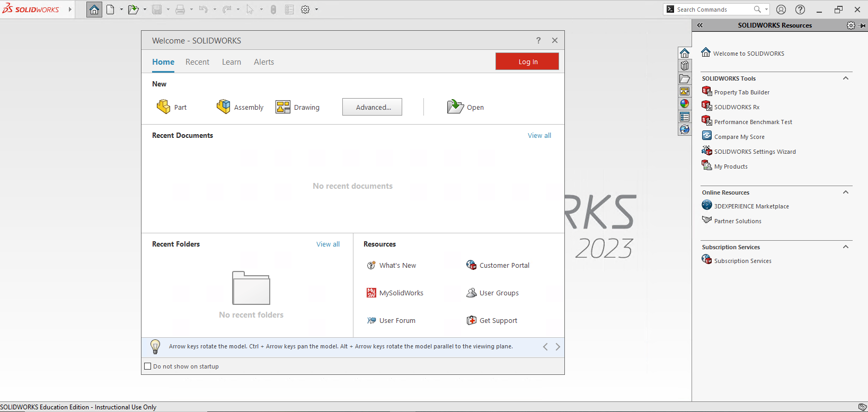Collapse the Subscription Services section
This screenshot has height=412, width=868.
click(846, 247)
